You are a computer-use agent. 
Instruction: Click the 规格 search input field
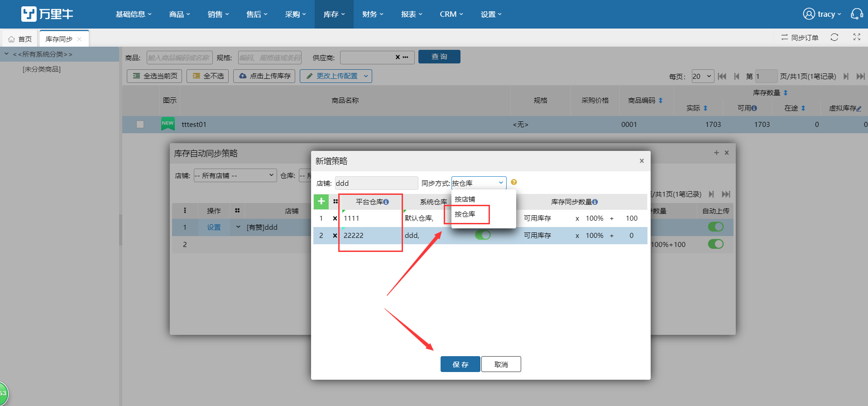(270, 58)
